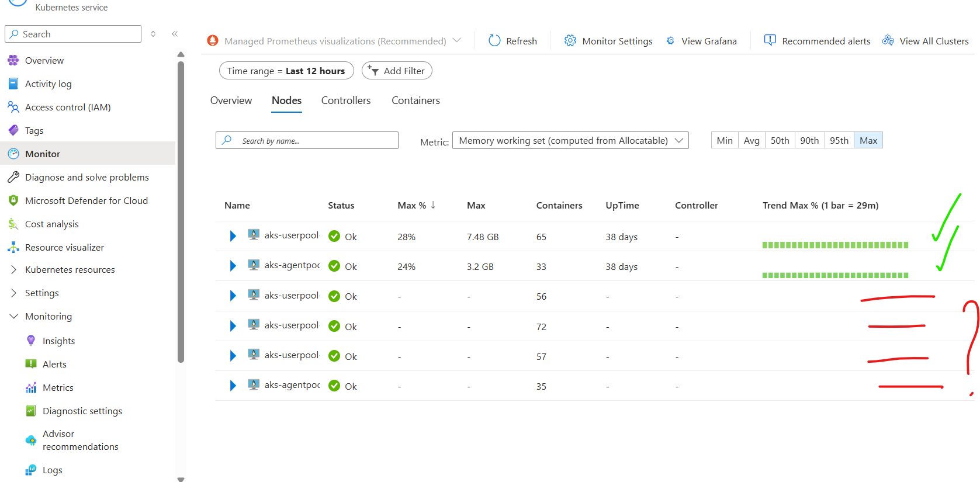Click View Grafana
This screenshot has height=482, width=980.
[x=701, y=41]
